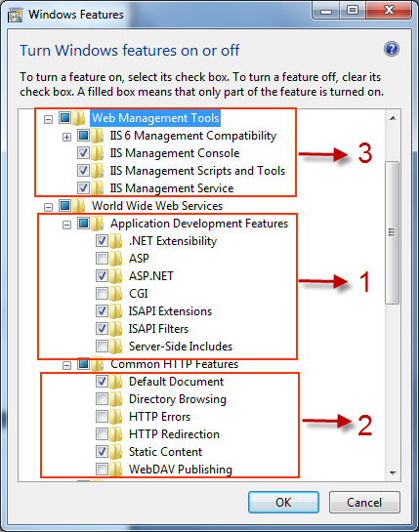Select the ASP.NET label
The height and width of the screenshot is (532, 419).
151,276
